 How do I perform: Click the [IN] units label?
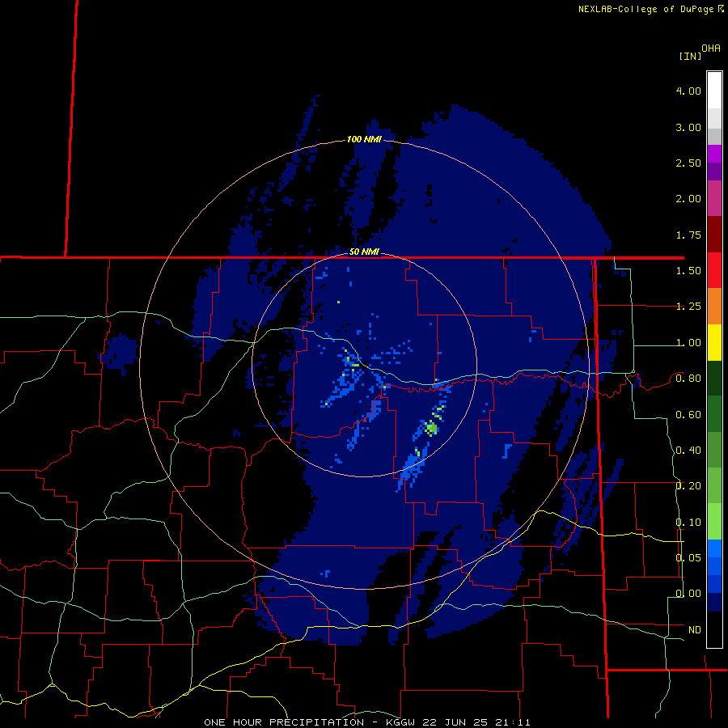(690, 56)
